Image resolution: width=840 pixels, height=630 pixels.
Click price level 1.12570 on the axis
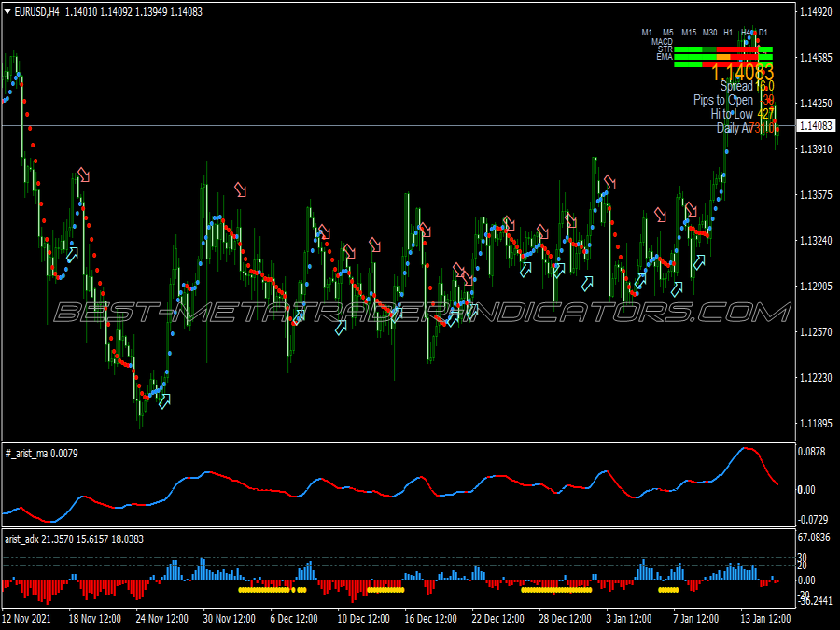pyautogui.click(x=816, y=332)
